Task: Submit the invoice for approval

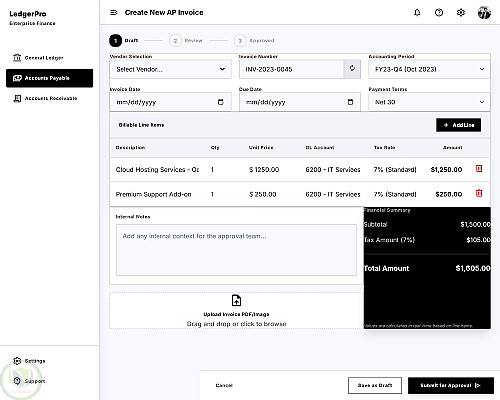Action: (451, 385)
